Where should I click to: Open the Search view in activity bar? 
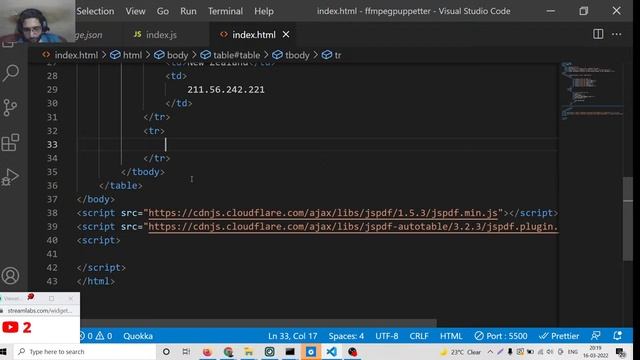click(x=11, y=73)
